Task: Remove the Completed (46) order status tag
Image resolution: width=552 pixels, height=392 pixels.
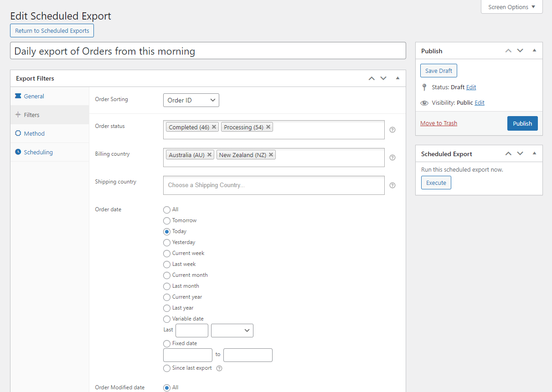Action: click(214, 127)
